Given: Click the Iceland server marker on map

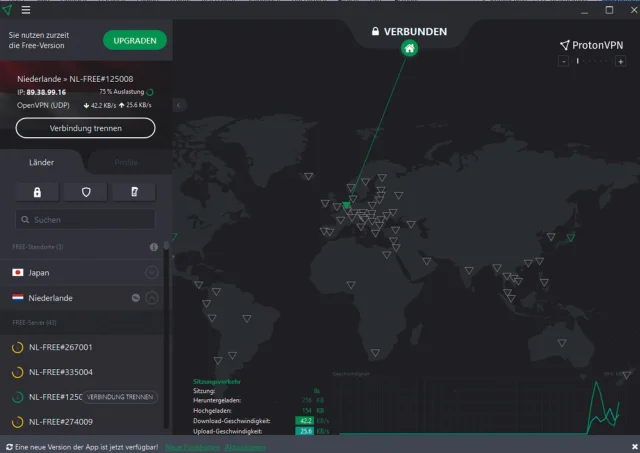Looking at the screenshot, I should [x=309, y=176].
